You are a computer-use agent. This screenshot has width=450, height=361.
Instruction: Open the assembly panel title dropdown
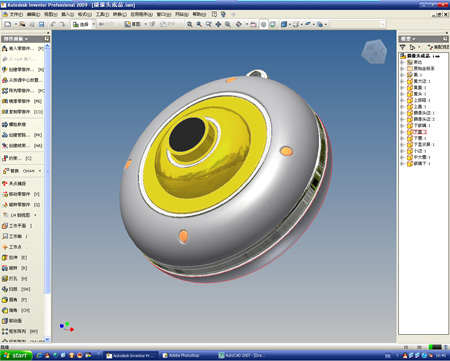point(16,39)
